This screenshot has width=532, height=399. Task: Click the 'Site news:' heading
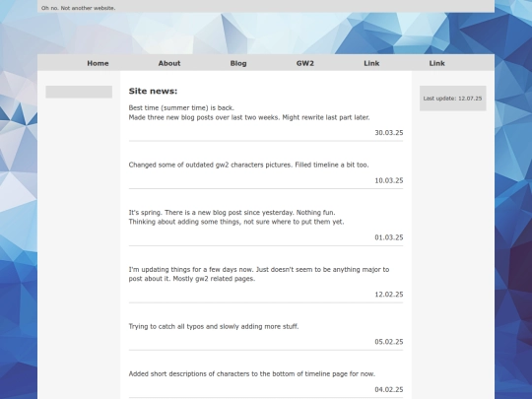click(x=153, y=91)
